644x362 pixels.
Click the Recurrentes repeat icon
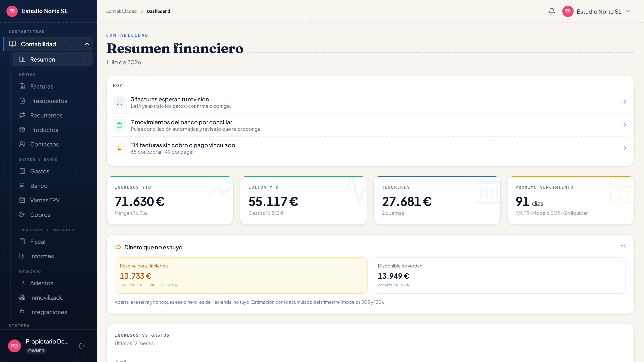coord(22,115)
